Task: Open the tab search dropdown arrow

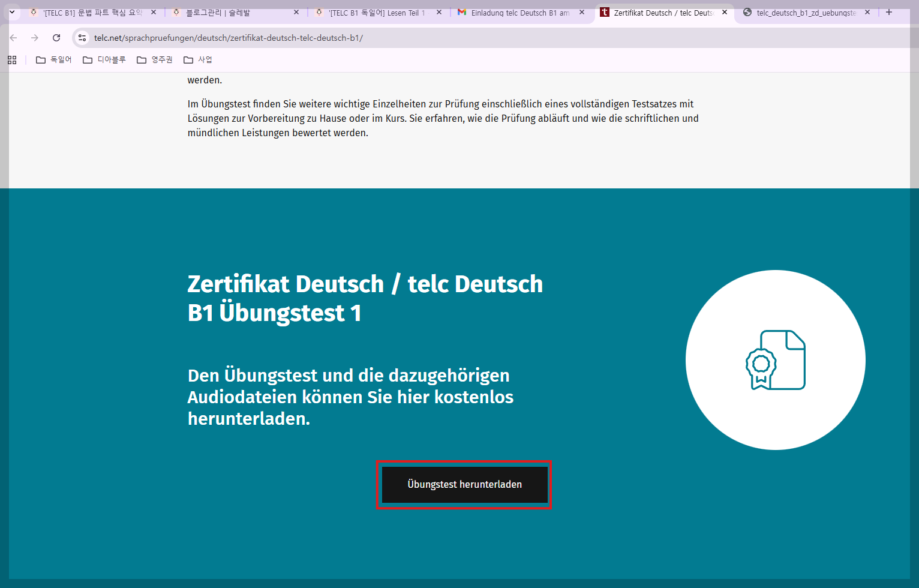Action: pyautogui.click(x=12, y=12)
